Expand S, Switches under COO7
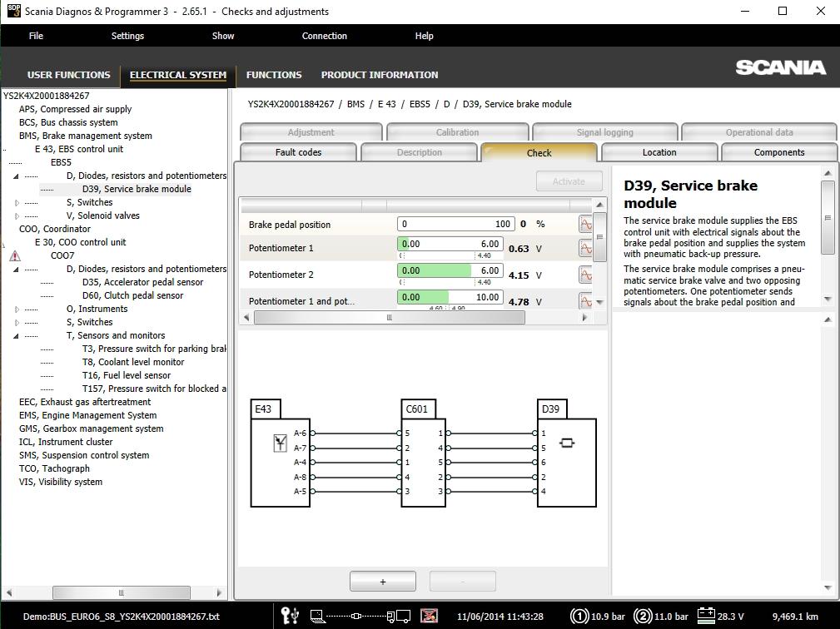Screen dimensions: 840x629 (x=17, y=323)
